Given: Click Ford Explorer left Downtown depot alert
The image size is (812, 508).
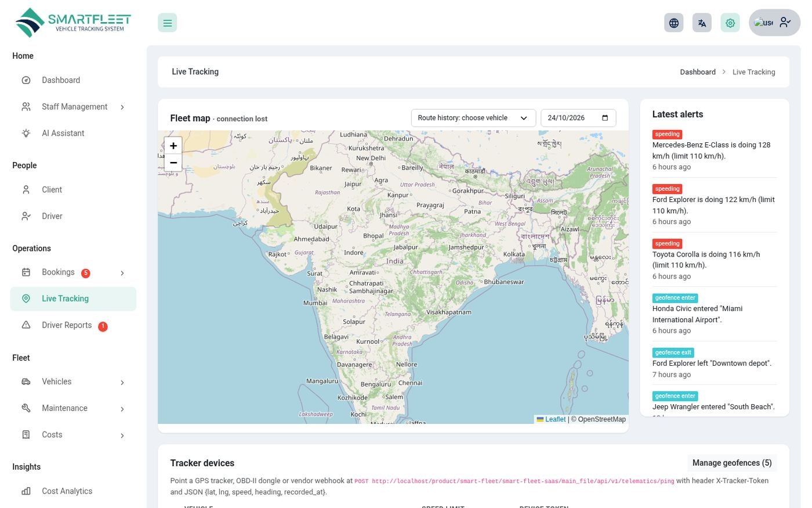Looking at the screenshot, I should pyautogui.click(x=714, y=363).
